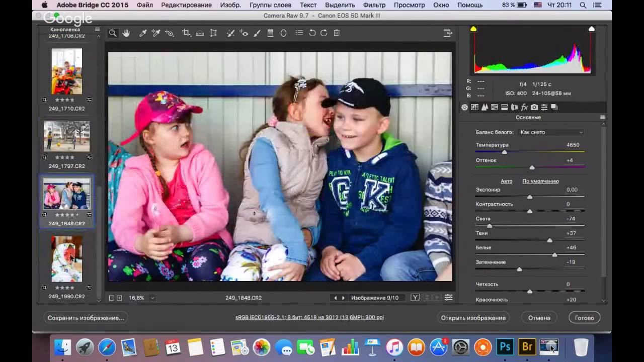The image size is (644, 362).
Task: Open the Фильтр menu in menu bar
Action: 374,5
